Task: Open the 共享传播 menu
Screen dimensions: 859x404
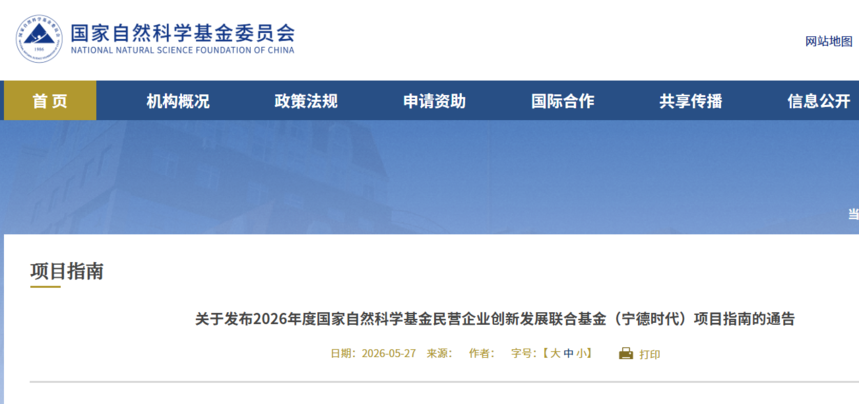Action: coord(691,101)
